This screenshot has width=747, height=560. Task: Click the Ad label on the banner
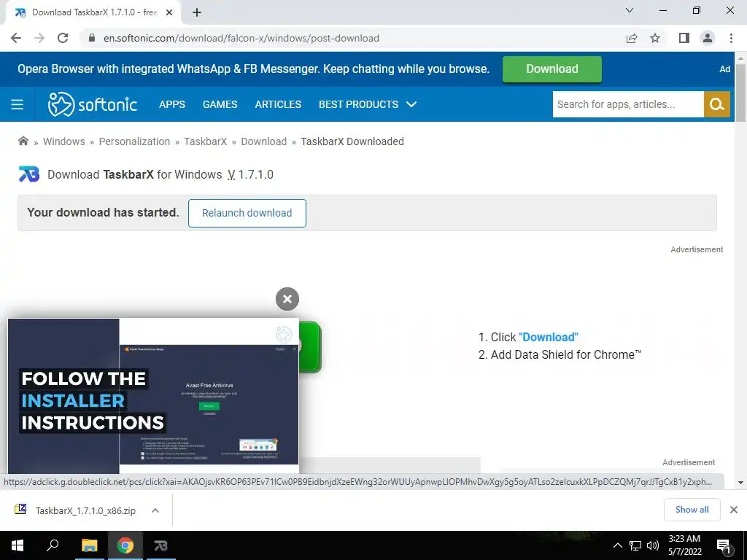pyautogui.click(x=724, y=69)
